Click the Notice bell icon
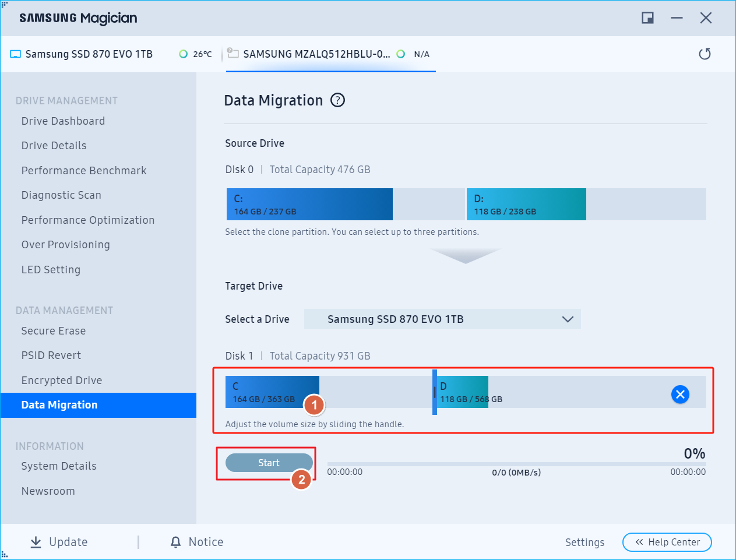The width and height of the screenshot is (736, 560). [x=175, y=542]
